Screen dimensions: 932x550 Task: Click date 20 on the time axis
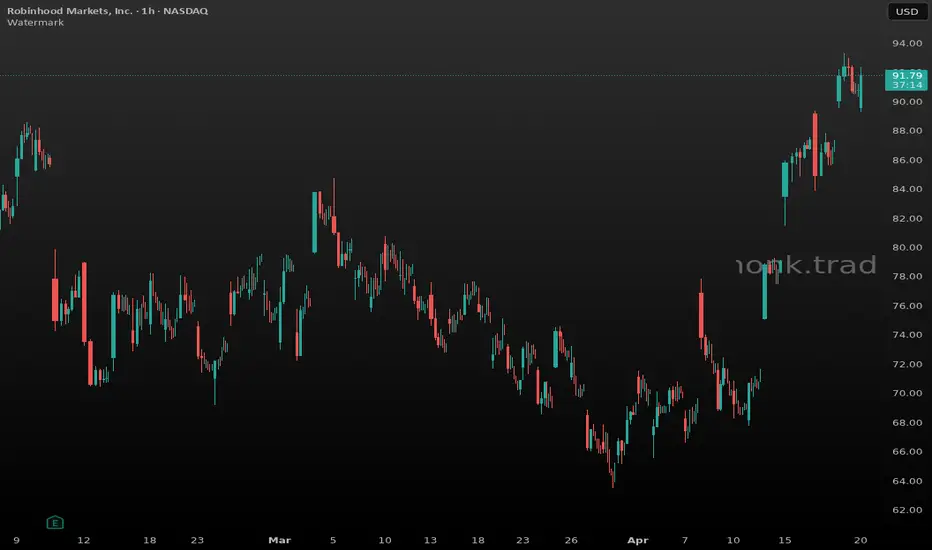coord(861,540)
